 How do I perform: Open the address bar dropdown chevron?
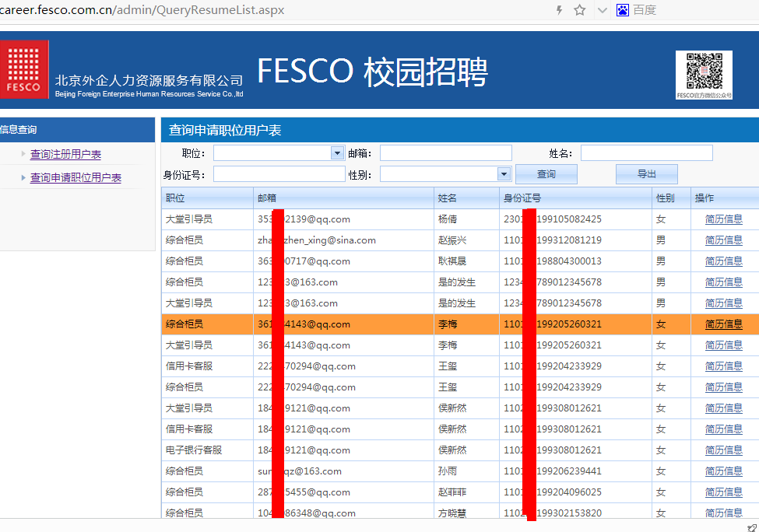603,10
